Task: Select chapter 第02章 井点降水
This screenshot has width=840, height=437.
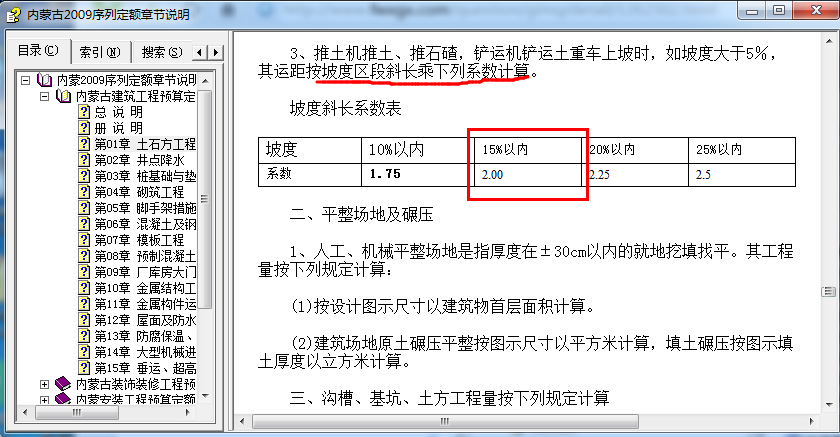Action: (x=139, y=160)
